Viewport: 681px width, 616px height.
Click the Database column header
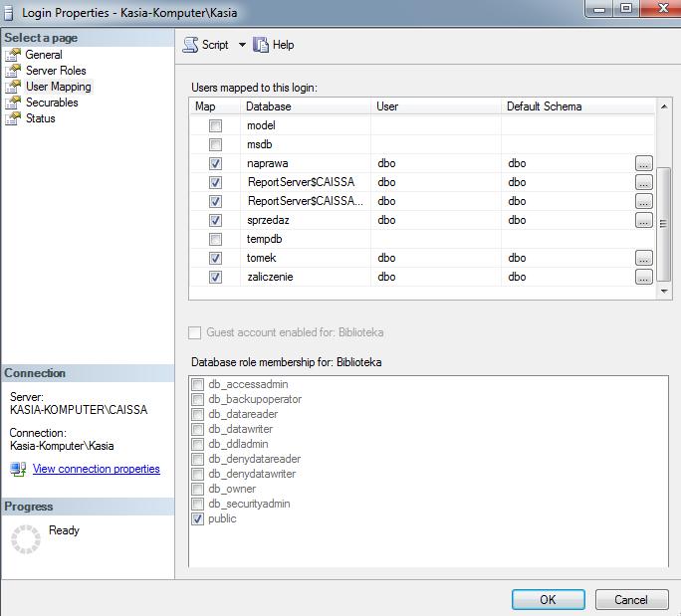(x=306, y=106)
